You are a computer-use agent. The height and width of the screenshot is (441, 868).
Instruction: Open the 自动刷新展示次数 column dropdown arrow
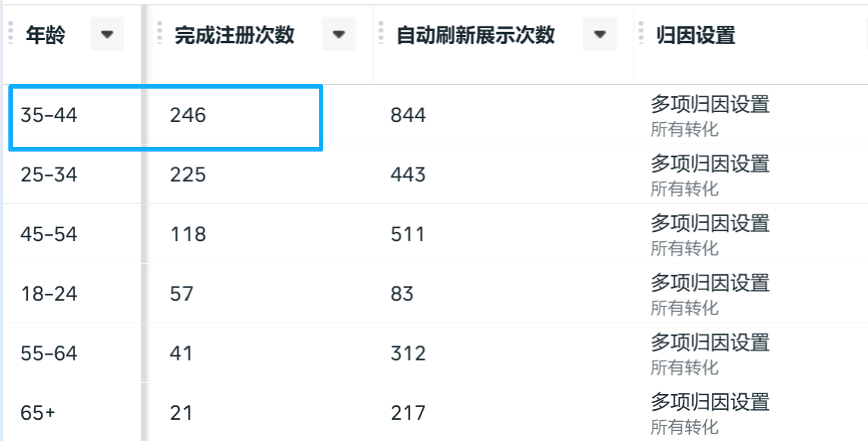click(600, 34)
